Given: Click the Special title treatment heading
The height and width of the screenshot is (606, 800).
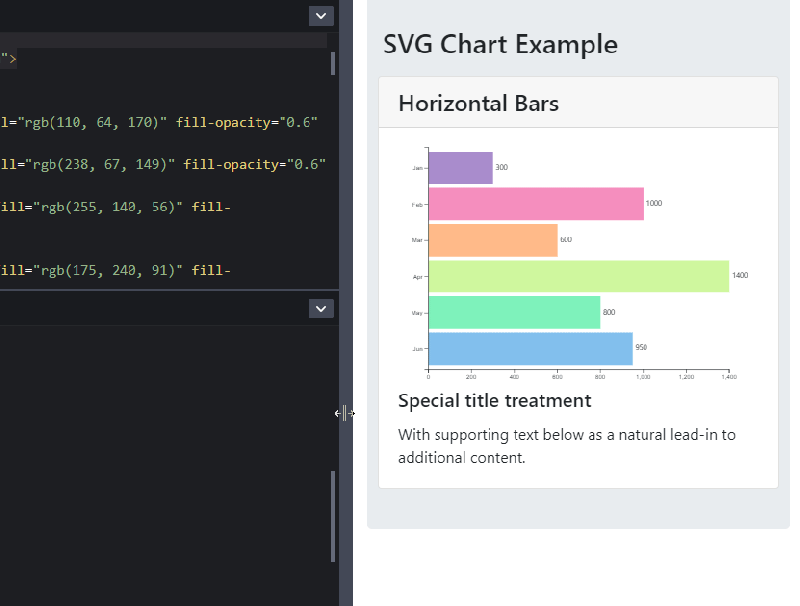Looking at the screenshot, I should (494, 400).
